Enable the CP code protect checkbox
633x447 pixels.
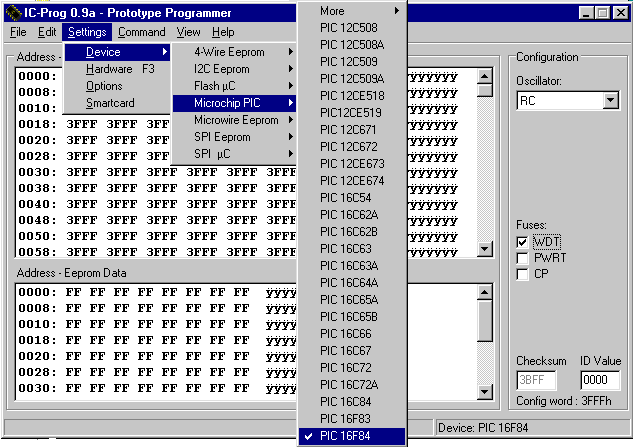pyautogui.click(x=522, y=274)
